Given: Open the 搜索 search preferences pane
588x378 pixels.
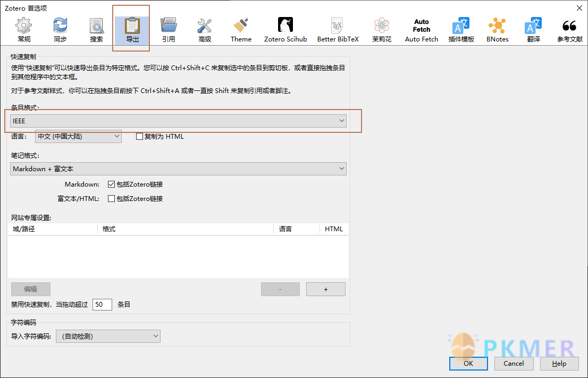Looking at the screenshot, I should click(96, 30).
